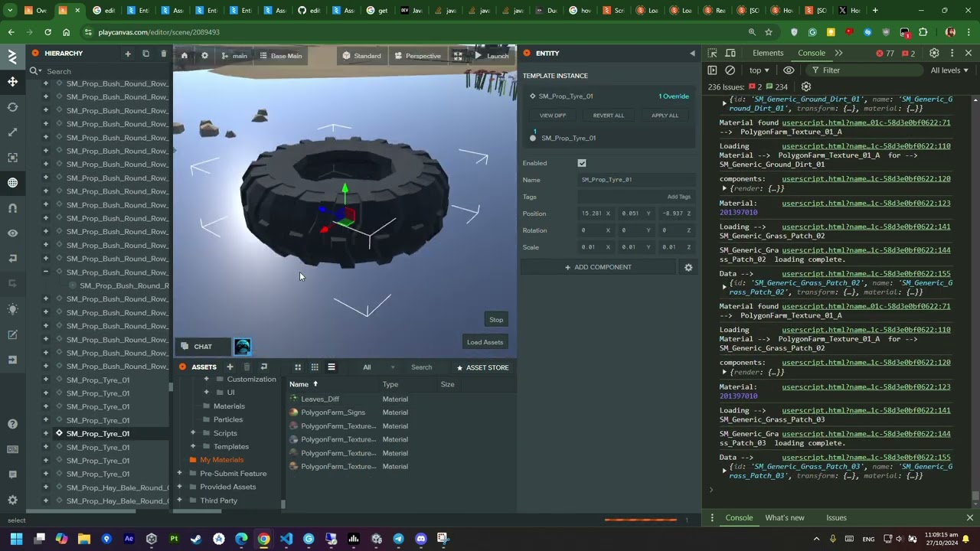The image size is (980, 551).
Task: Open the Base Main scene menu
Action: [280, 56]
